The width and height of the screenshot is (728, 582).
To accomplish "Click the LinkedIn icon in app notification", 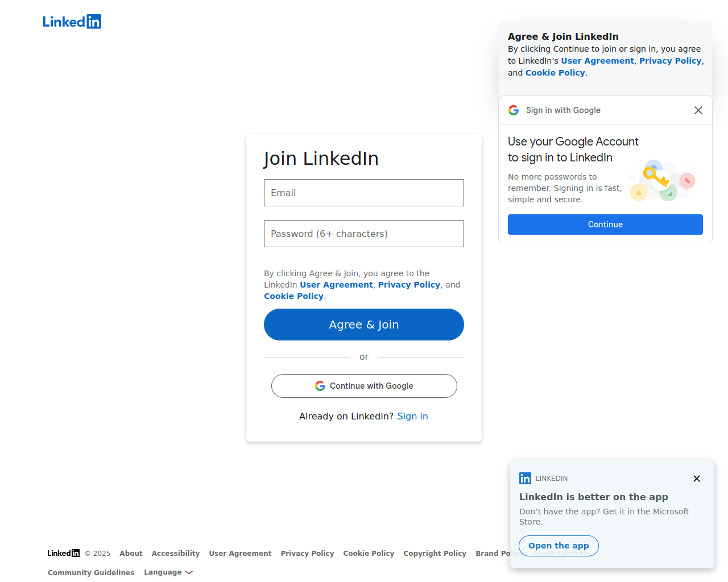I will 525,479.
